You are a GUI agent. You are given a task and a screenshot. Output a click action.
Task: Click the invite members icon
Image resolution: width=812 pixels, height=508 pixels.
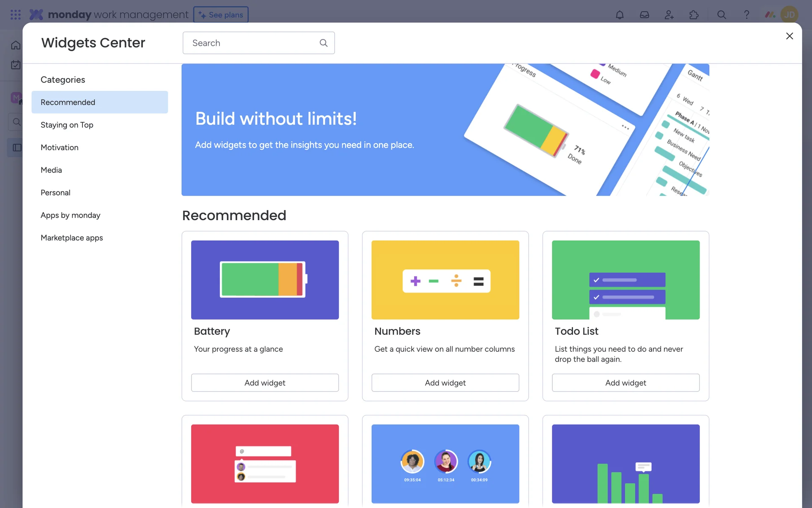669,15
